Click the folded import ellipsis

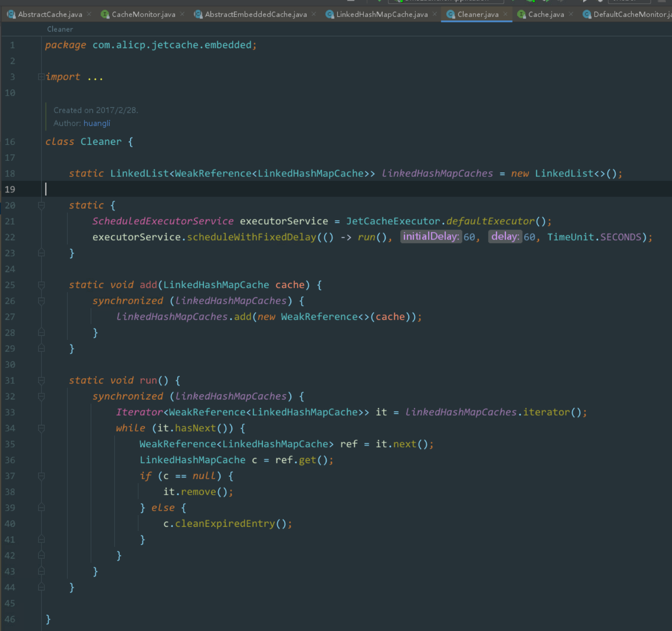pyautogui.click(x=95, y=77)
